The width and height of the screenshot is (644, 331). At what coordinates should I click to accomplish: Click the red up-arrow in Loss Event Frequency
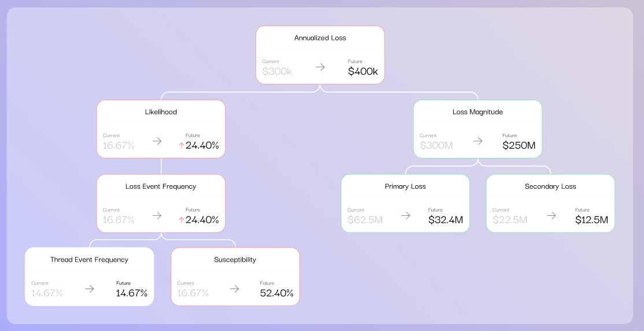click(x=182, y=220)
